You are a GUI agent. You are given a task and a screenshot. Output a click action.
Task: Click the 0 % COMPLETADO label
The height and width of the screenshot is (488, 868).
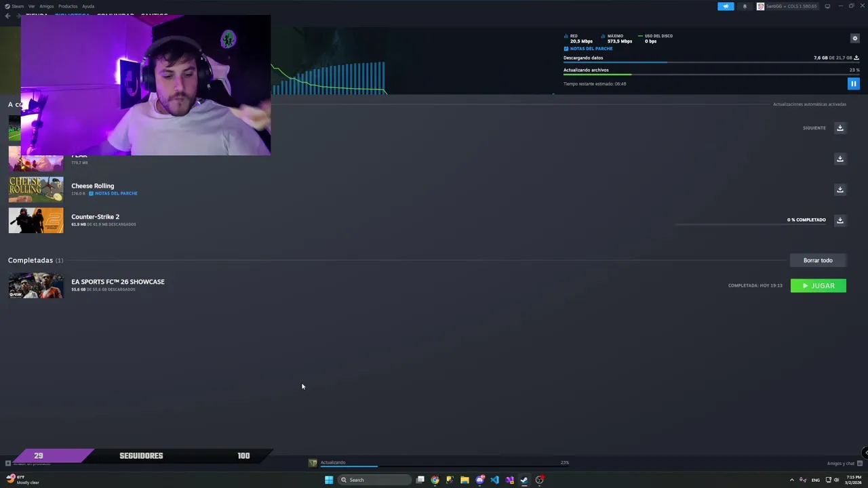click(x=806, y=220)
